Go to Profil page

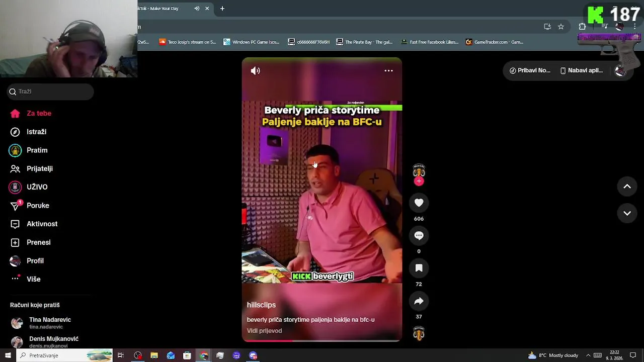coord(28,261)
